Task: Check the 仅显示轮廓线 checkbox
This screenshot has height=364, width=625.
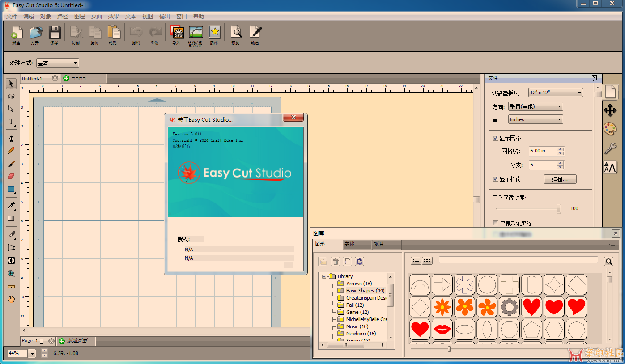Action: point(495,224)
